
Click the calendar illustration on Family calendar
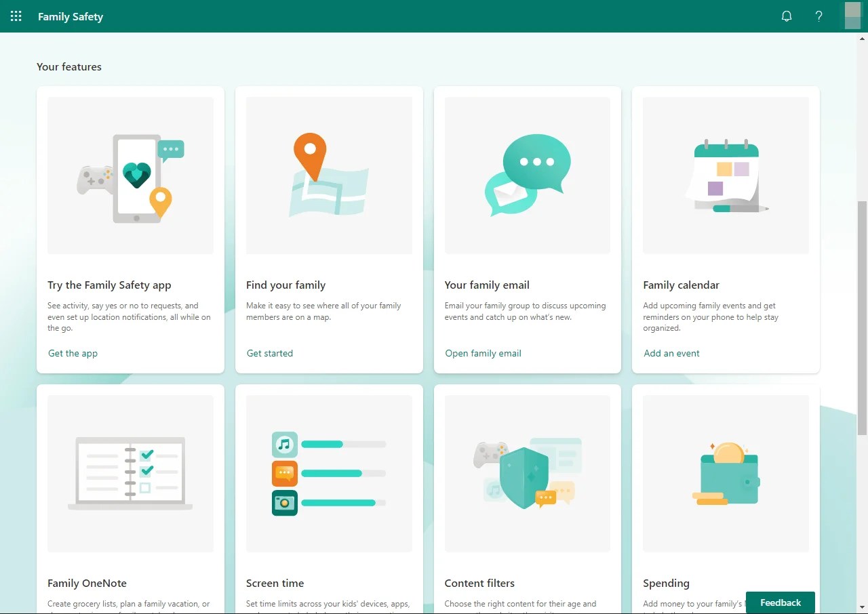pyautogui.click(x=726, y=175)
